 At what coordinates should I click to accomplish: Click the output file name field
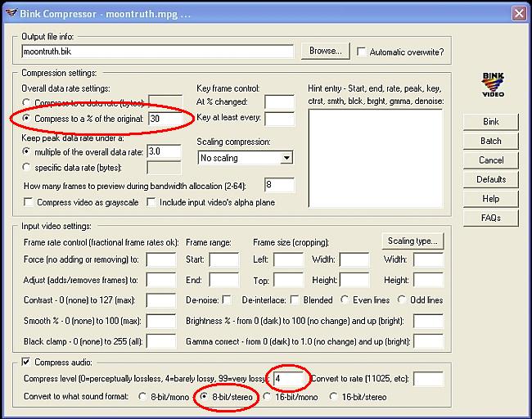click(157, 52)
